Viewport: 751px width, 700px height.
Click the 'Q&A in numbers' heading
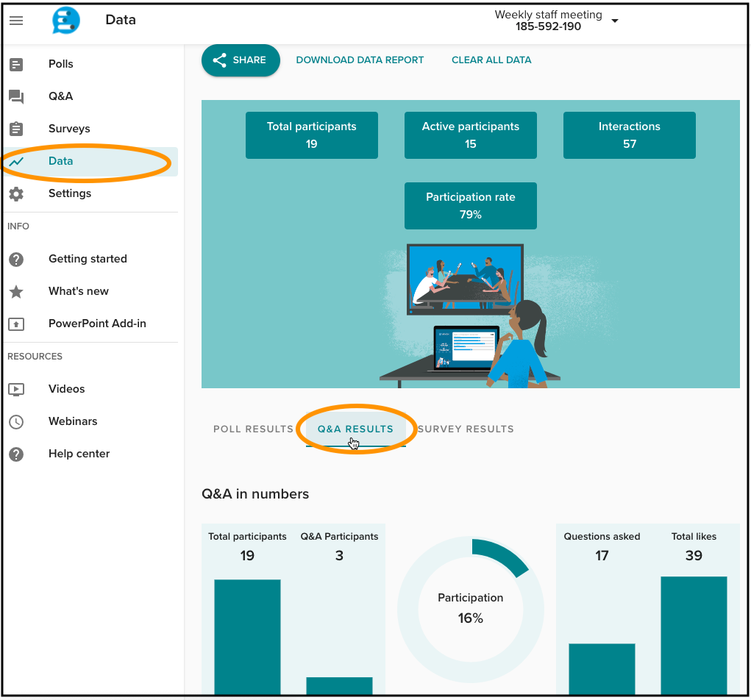(x=255, y=494)
